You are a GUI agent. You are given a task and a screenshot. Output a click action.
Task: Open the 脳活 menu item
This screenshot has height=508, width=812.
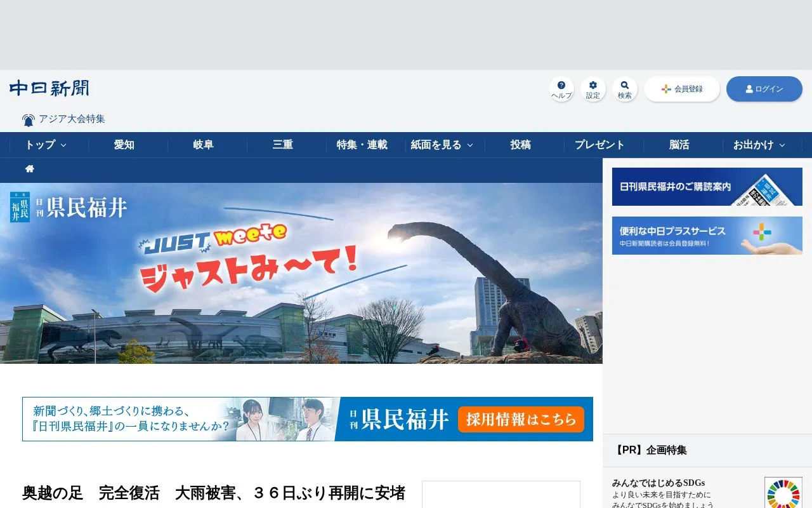click(x=679, y=145)
